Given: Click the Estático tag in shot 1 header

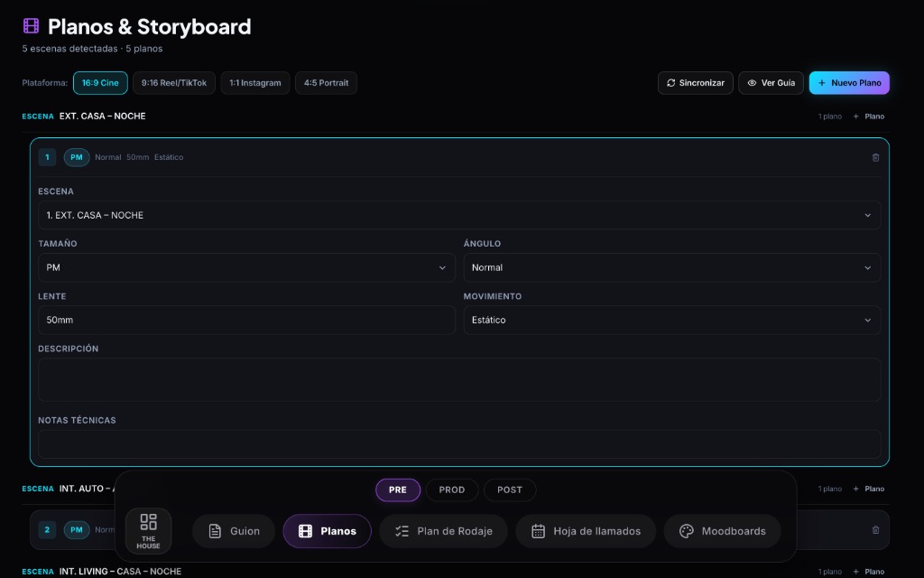Looking at the screenshot, I should [169, 157].
